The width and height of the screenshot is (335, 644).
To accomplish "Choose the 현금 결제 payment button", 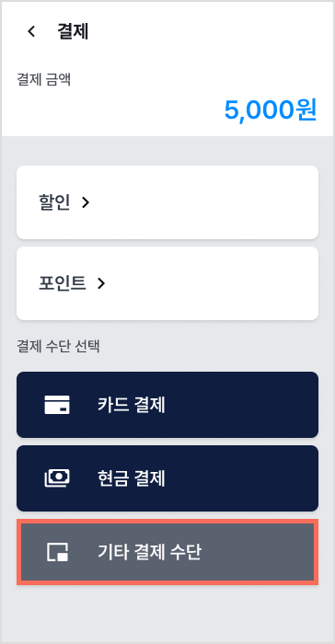I will point(167,478).
